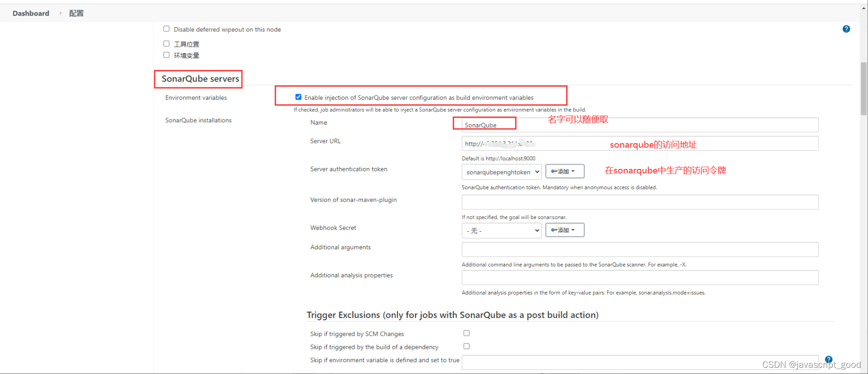Check the 工具位置 checkbox
This screenshot has height=374, width=868.
(x=166, y=44)
